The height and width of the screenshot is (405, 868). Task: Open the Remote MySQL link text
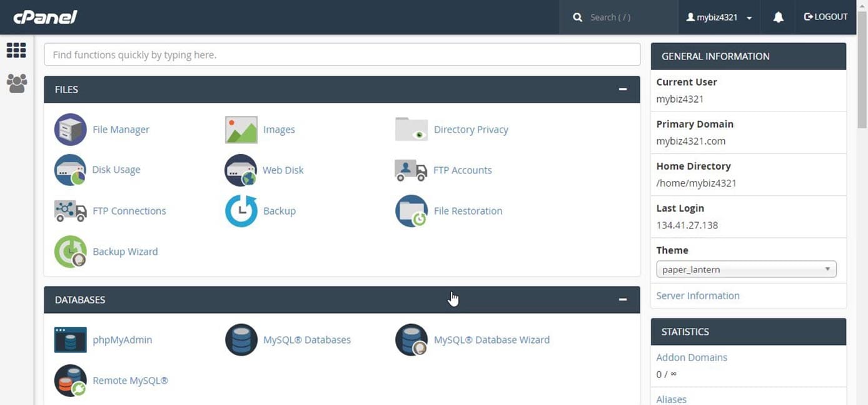(x=130, y=381)
